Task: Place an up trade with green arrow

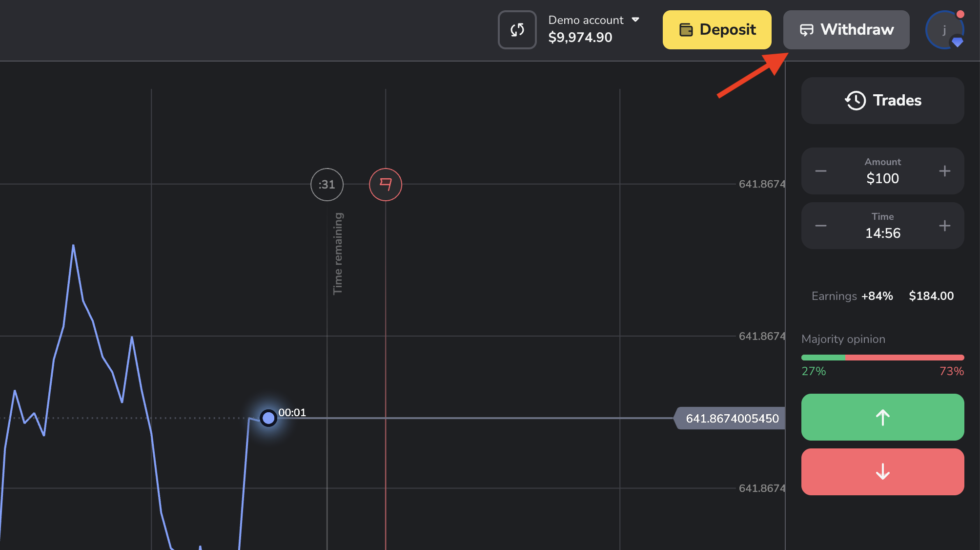Action: 882,417
